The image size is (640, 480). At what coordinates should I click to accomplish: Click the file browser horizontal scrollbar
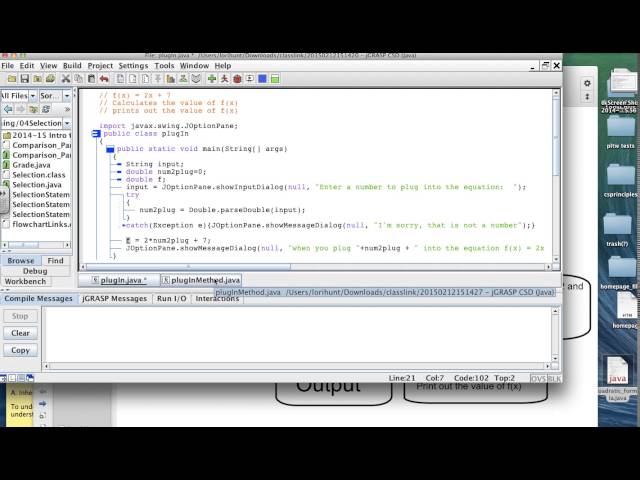pos(24,245)
